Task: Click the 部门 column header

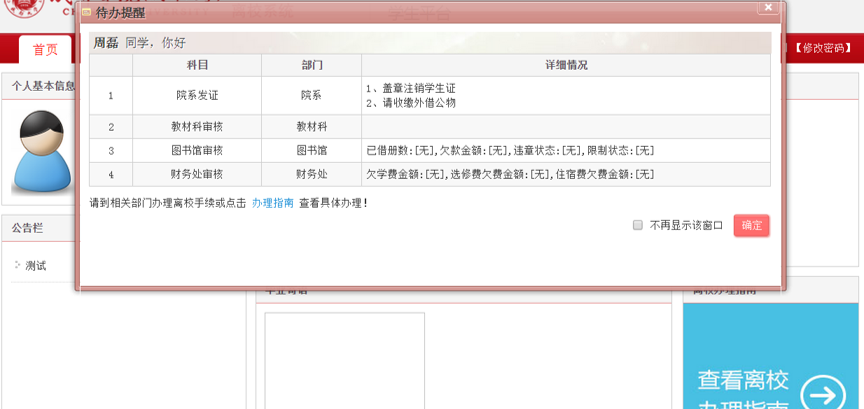Action: click(x=311, y=65)
